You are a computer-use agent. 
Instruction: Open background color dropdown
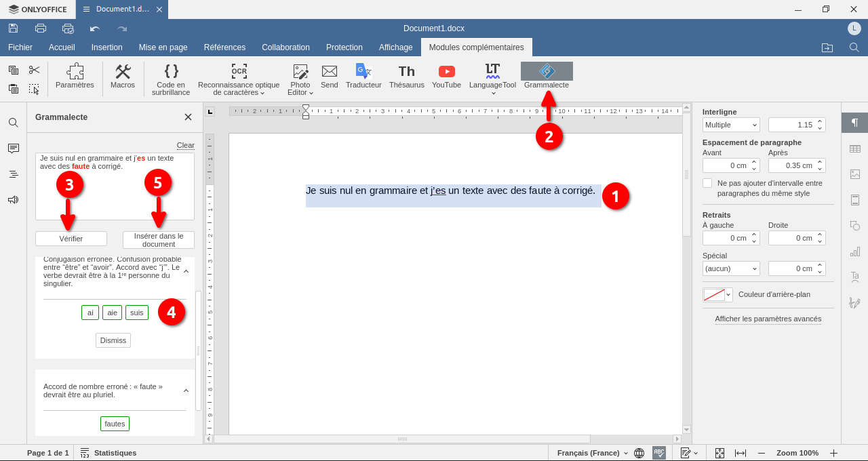point(717,295)
